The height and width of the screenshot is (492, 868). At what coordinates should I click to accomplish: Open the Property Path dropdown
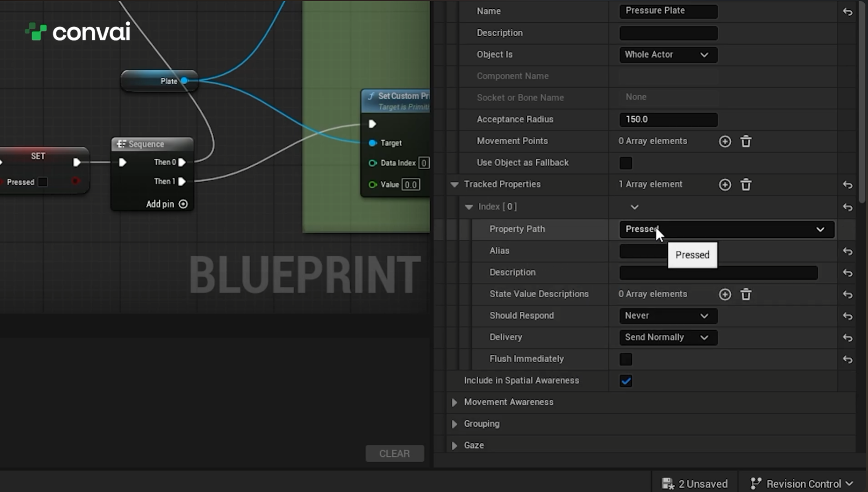point(727,229)
